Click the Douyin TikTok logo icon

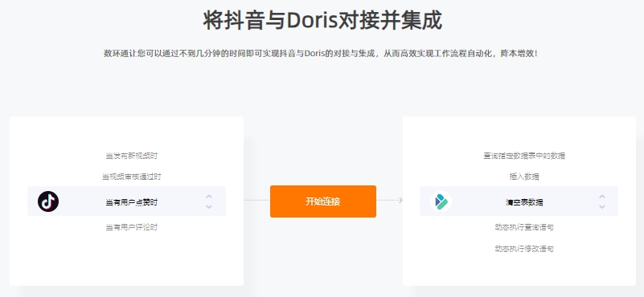(x=48, y=201)
